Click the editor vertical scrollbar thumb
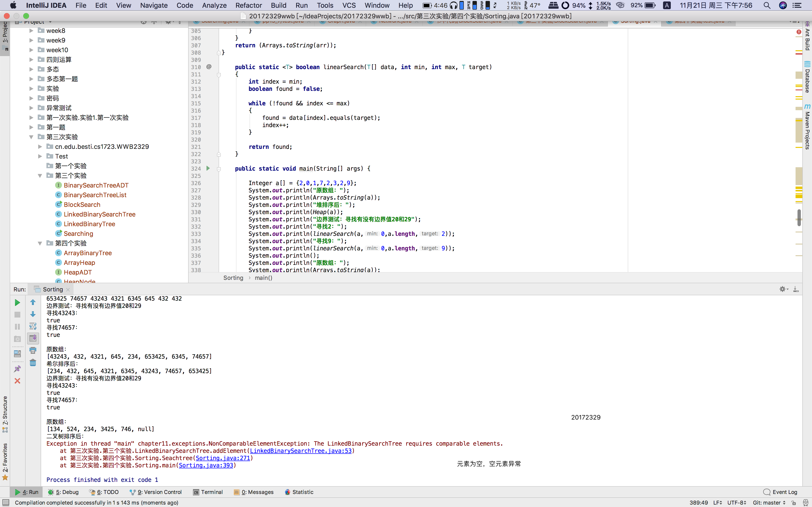Image resolution: width=812 pixels, height=507 pixels. click(x=799, y=218)
